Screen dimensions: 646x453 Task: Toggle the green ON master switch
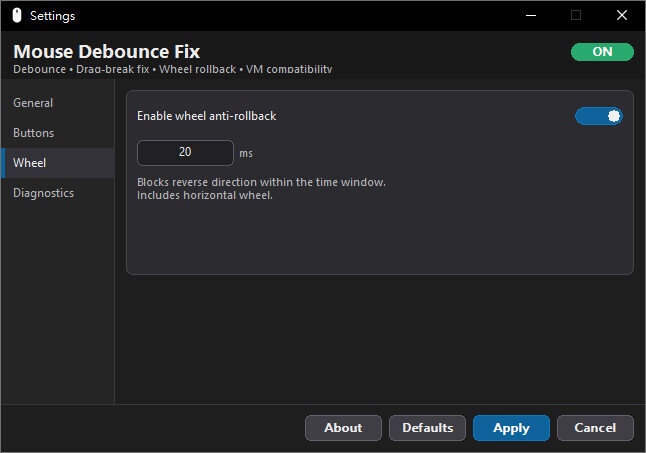click(x=602, y=52)
